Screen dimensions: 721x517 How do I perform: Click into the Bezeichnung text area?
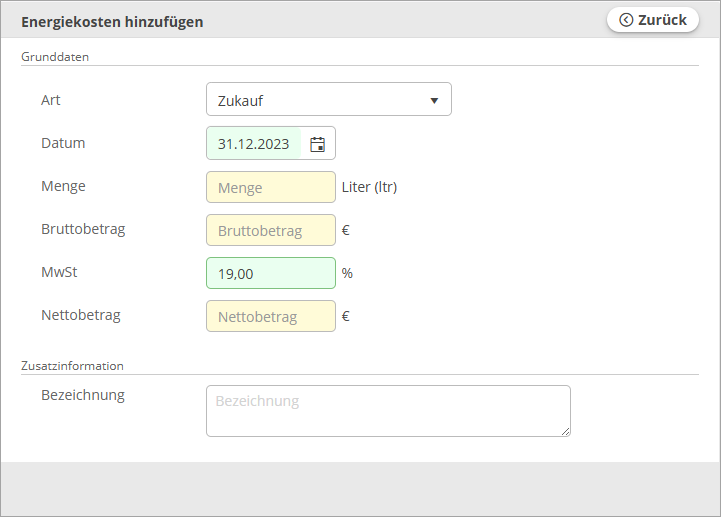tap(388, 411)
